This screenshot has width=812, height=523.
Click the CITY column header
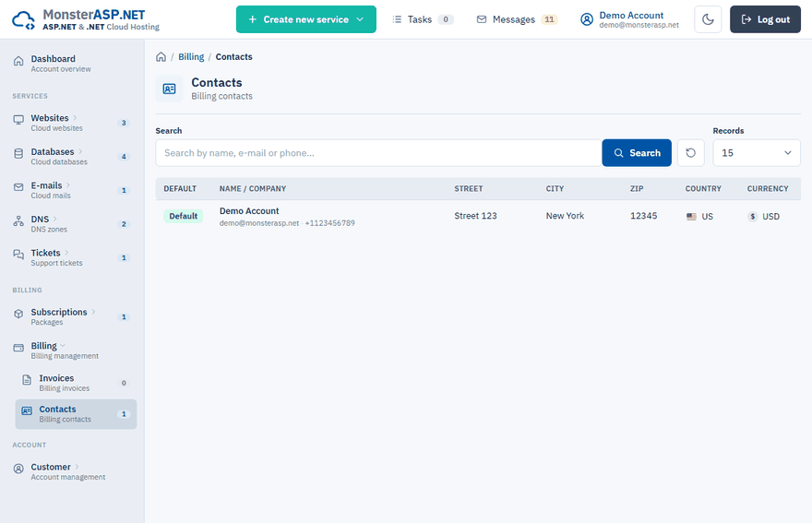[x=555, y=188]
